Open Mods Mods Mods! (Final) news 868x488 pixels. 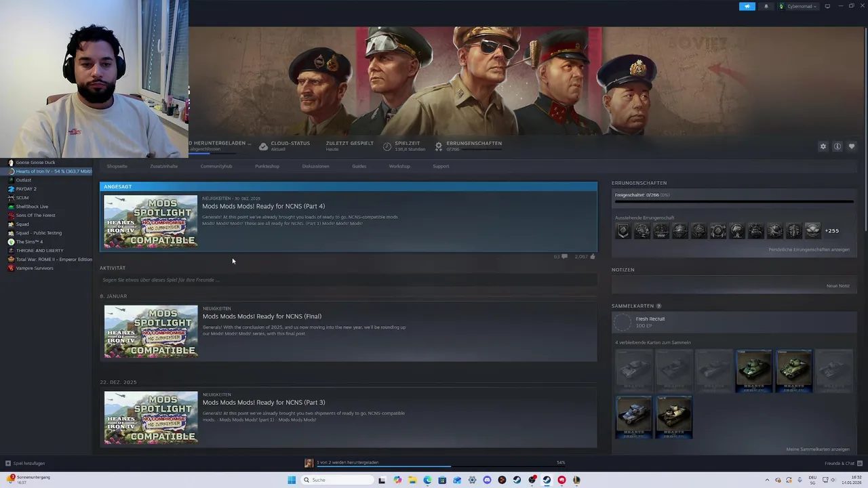[262, 317]
